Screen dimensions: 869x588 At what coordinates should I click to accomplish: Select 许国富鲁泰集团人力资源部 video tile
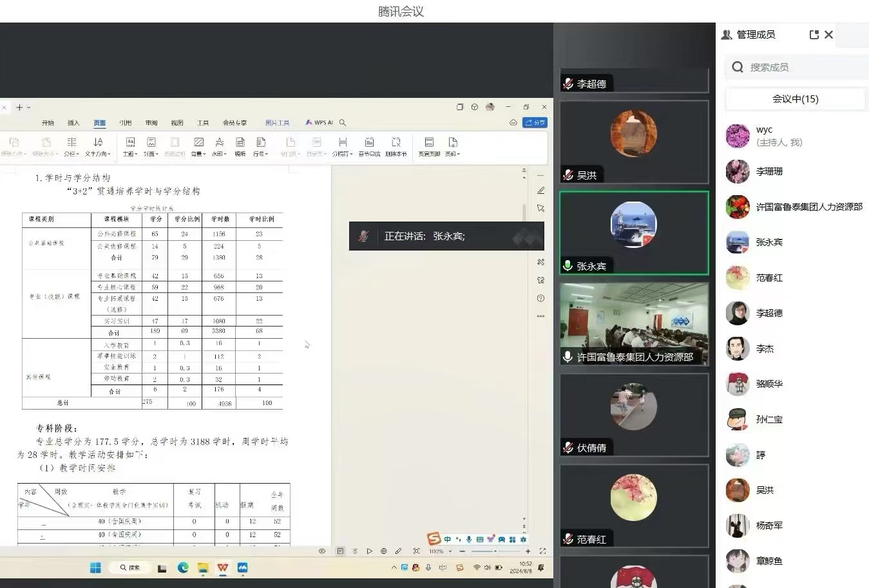[635, 324]
